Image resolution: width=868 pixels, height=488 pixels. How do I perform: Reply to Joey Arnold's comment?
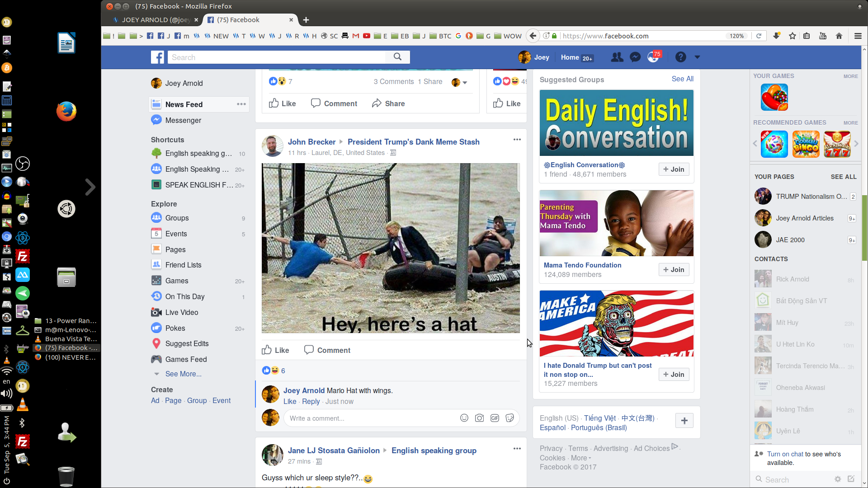pyautogui.click(x=311, y=401)
